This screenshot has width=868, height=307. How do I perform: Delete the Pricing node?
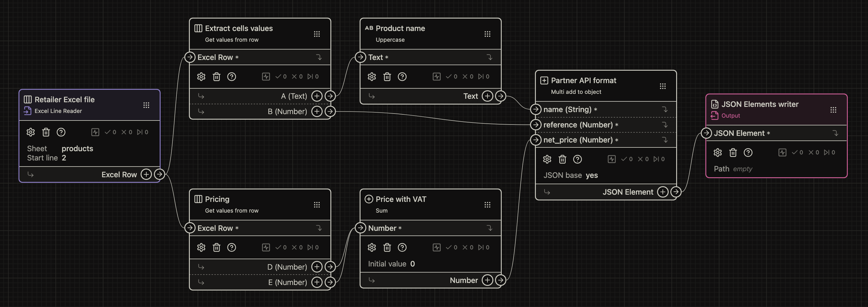217,248
